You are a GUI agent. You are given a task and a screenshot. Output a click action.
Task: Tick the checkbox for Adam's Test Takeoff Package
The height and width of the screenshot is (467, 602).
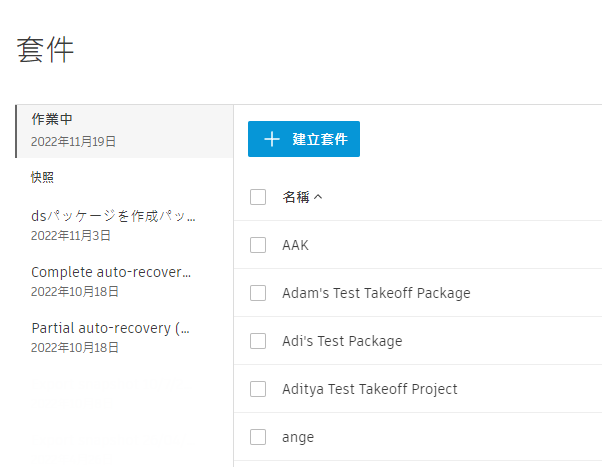pyautogui.click(x=258, y=293)
